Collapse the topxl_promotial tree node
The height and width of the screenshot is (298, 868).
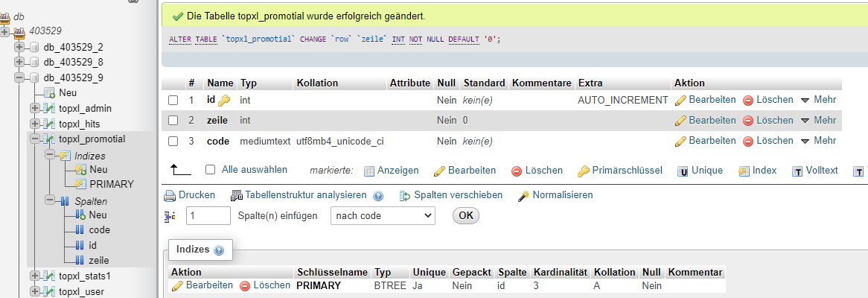[x=34, y=139]
